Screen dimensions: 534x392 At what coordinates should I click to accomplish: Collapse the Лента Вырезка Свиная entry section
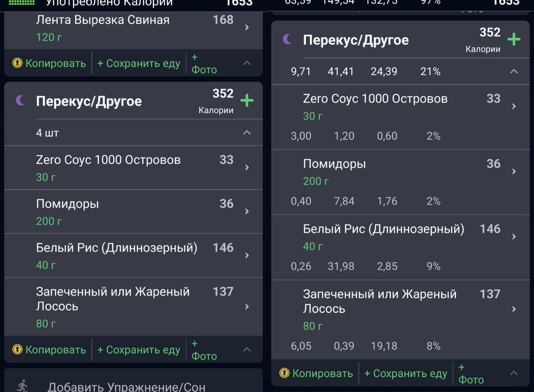(x=247, y=63)
